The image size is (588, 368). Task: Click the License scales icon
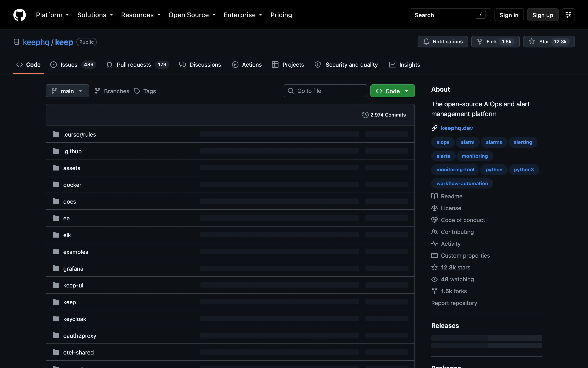(434, 208)
